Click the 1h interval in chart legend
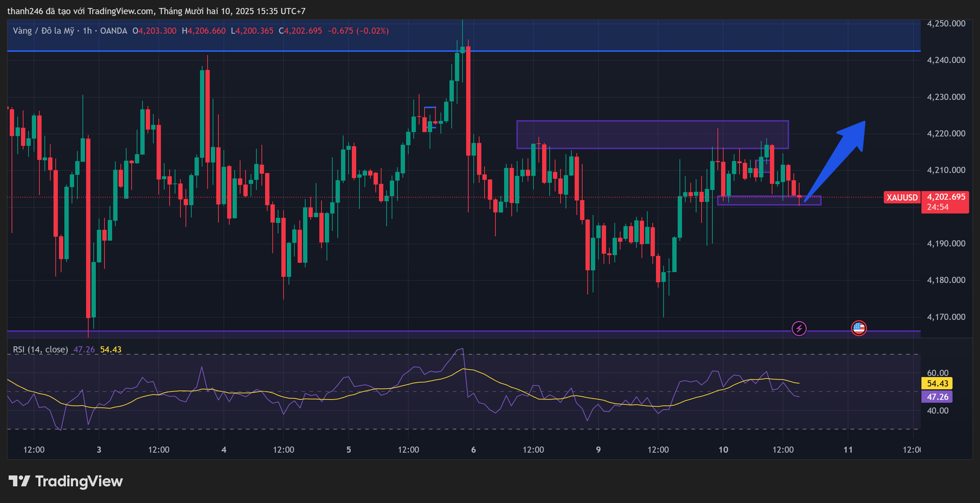The image size is (980, 503). tap(87, 31)
